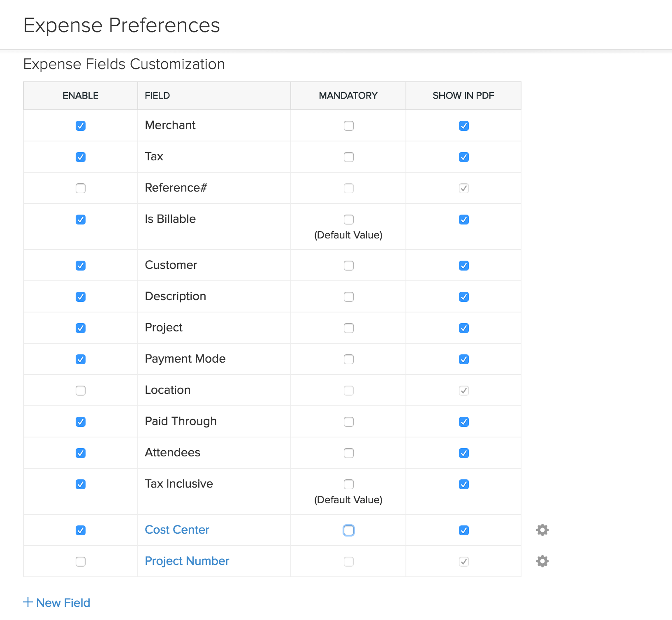Viewport: 672px width, 620px height.
Task: Click the plus New Field link
Action: pyautogui.click(x=57, y=603)
